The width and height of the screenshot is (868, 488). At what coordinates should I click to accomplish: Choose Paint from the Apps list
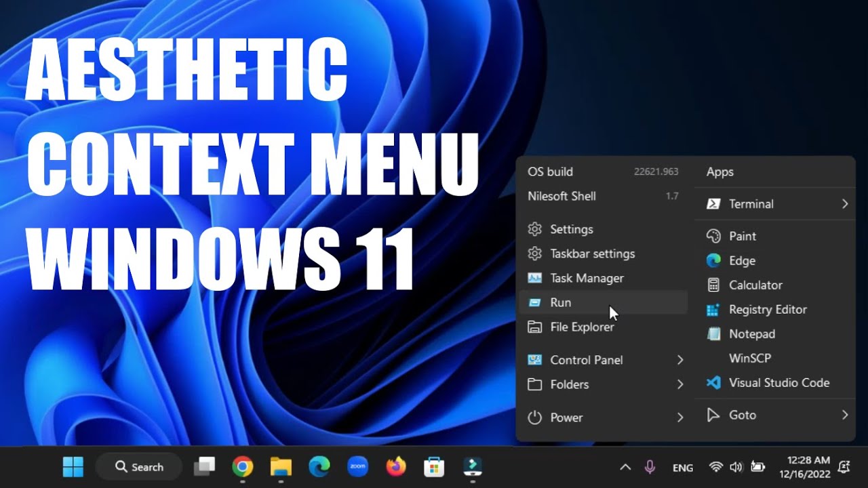click(x=775, y=236)
